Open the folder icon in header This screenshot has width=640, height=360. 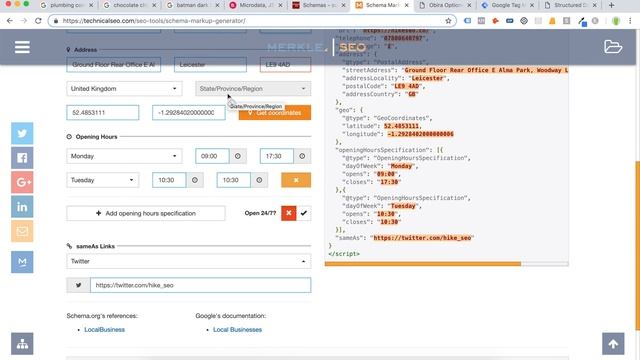613,47
